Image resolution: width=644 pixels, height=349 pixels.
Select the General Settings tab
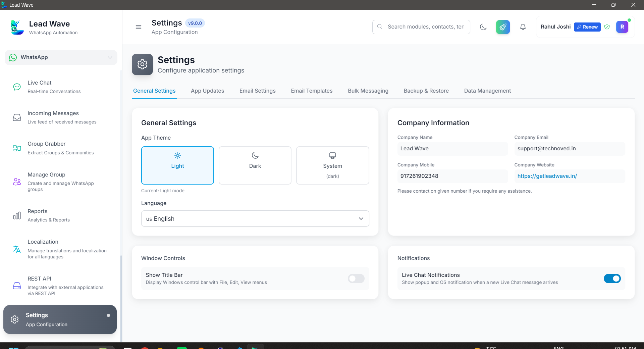[x=154, y=91]
